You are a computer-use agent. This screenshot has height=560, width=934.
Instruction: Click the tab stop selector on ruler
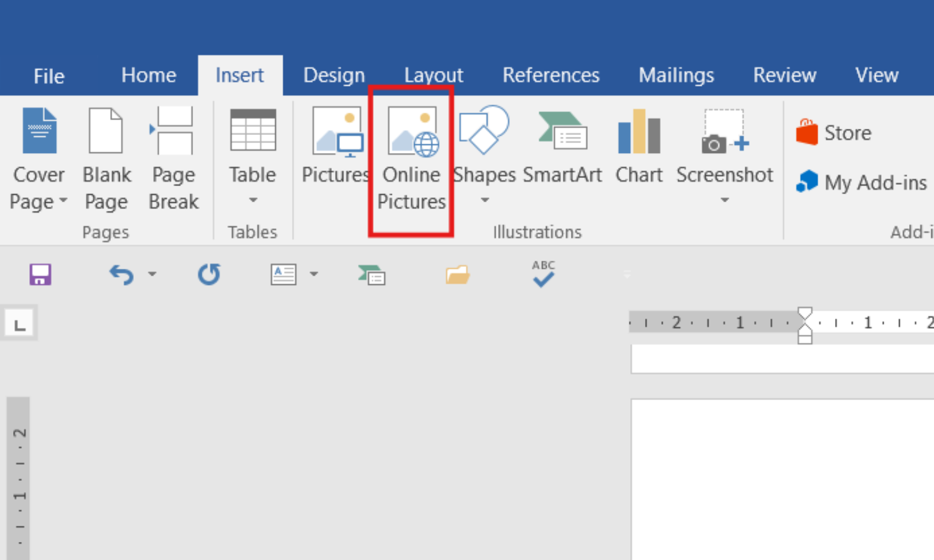20,324
